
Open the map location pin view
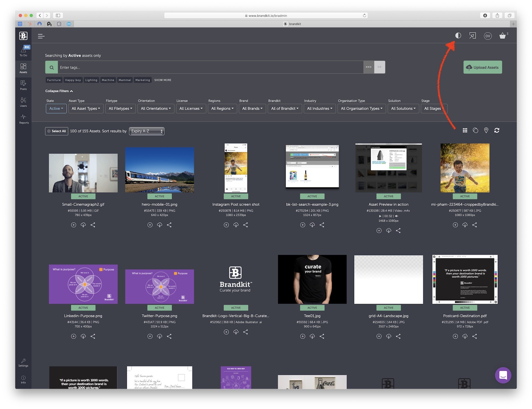pos(486,130)
